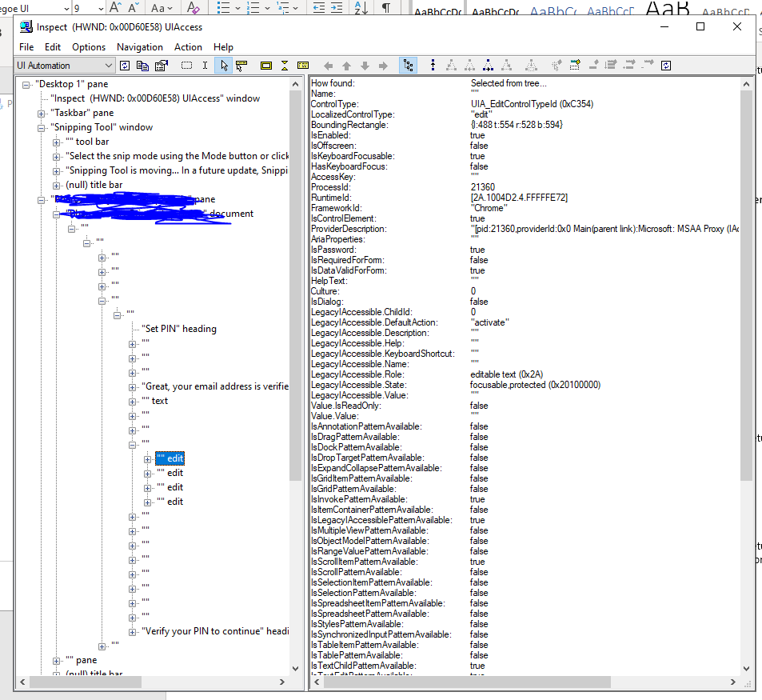
Task: Click the element invoke icon on far right
Action: 666,66
